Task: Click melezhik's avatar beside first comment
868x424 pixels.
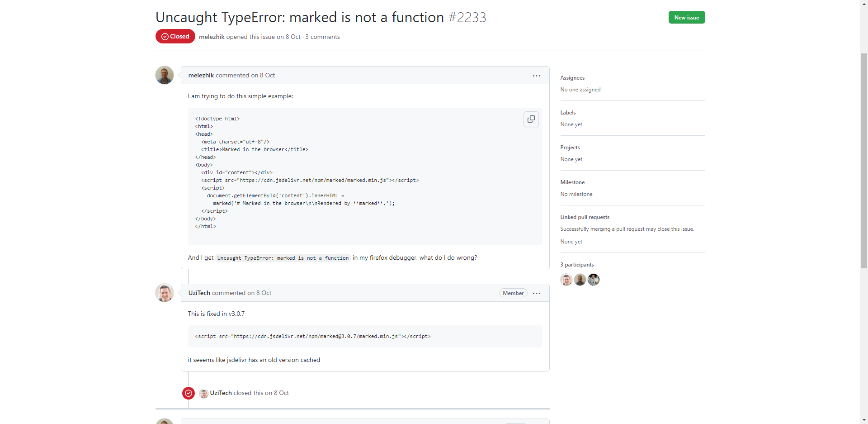Action: click(x=165, y=75)
